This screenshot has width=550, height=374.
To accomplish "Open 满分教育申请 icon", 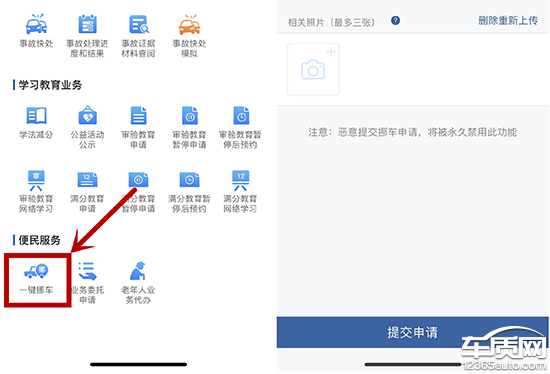I will [x=87, y=180].
